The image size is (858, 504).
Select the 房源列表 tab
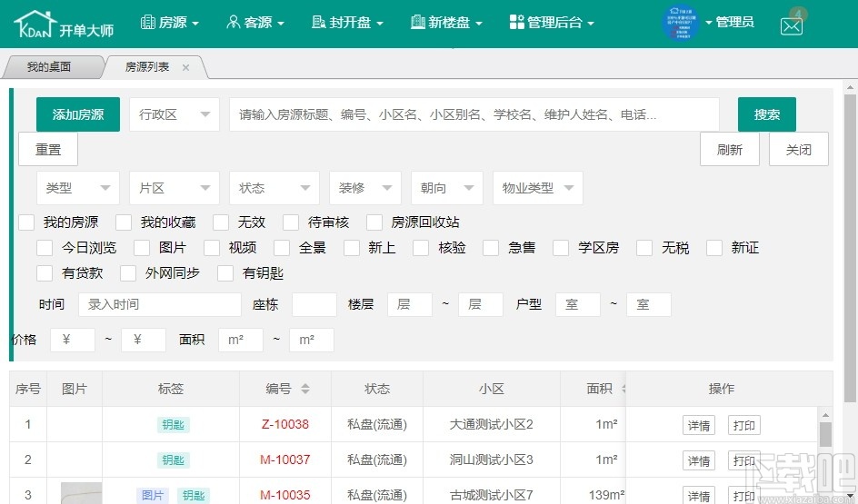pos(147,66)
